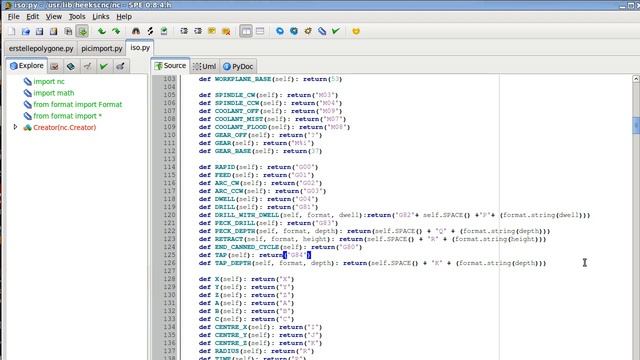The height and width of the screenshot is (360, 640).
Task: Click the Uncomment toolbar icon
Action: click(x=226, y=31)
